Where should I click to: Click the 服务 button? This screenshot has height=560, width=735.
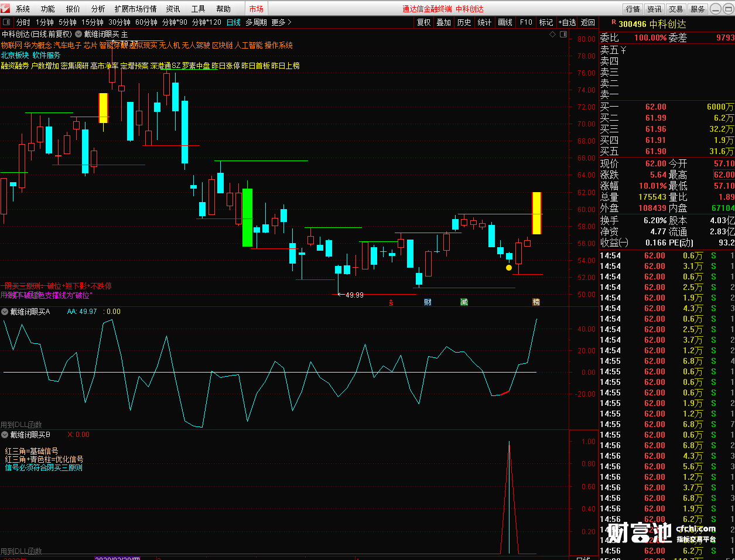point(698,9)
